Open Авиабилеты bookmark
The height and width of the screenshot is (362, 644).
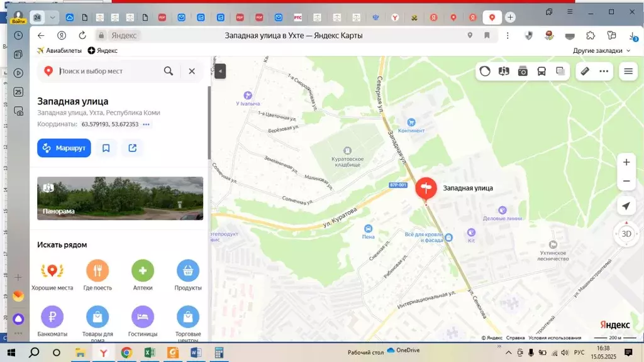click(60, 50)
